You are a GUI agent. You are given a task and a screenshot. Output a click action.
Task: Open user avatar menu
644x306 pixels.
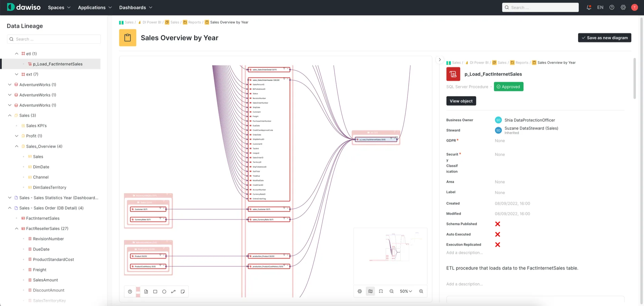coord(635,7)
